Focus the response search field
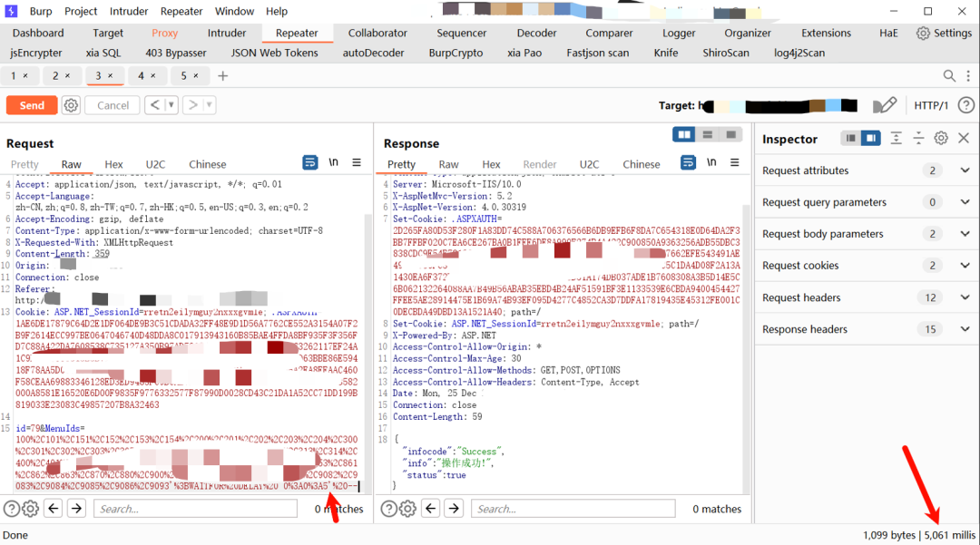The height and width of the screenshot is (545, 980). point(573,509)
